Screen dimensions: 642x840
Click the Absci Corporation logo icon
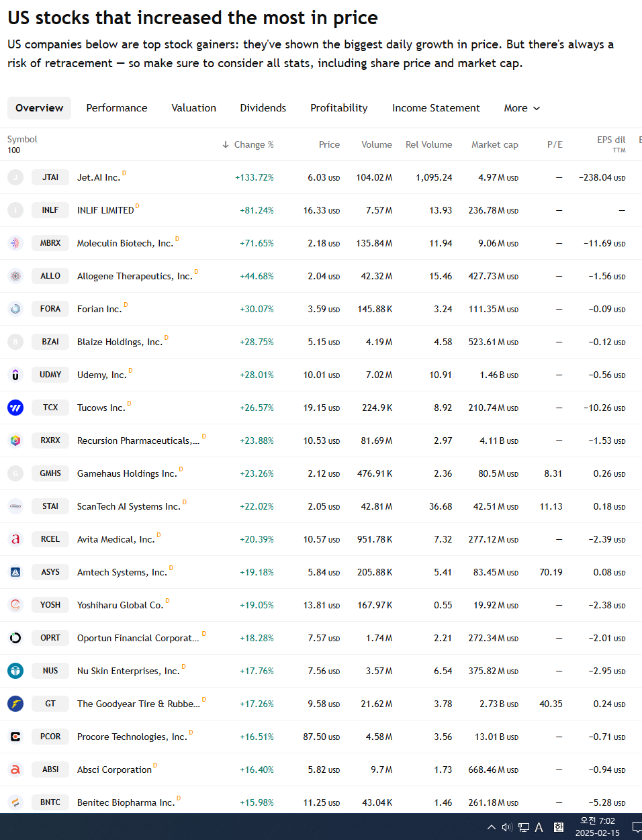click(x=15, y=769)
